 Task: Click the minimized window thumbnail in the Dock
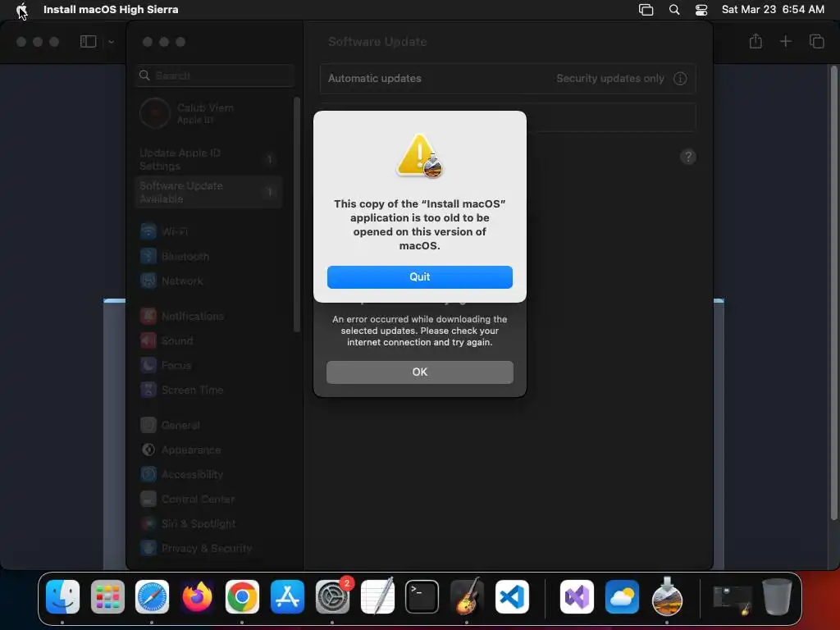(x=733, y=600)
